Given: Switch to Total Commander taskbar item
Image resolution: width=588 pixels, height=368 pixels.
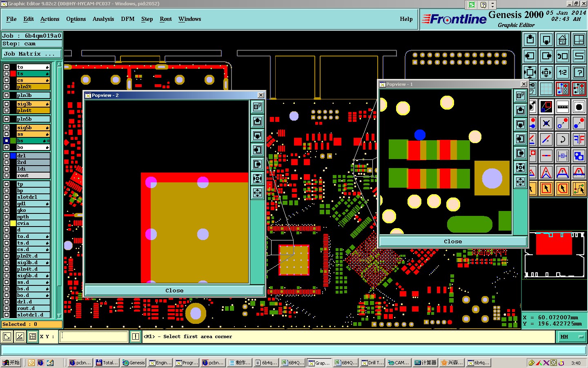Looking at the screenshot, I should 107,363.
